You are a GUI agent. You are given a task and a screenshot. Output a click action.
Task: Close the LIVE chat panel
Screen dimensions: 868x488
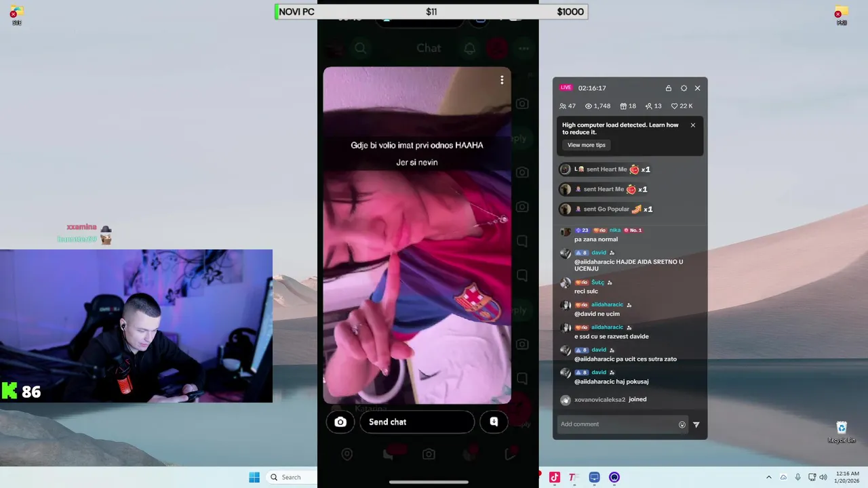(x=697, y=88)
